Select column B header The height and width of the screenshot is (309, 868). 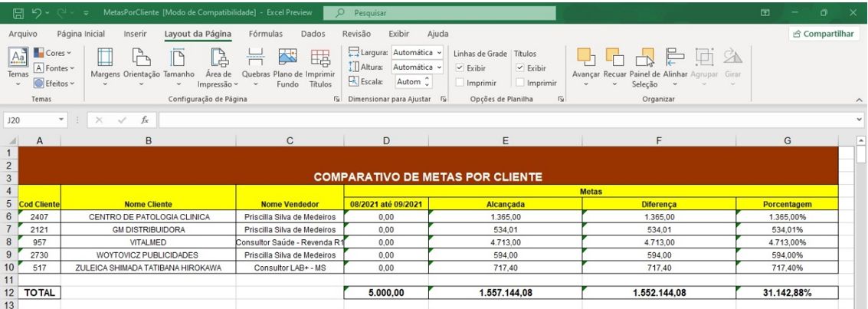149,141
